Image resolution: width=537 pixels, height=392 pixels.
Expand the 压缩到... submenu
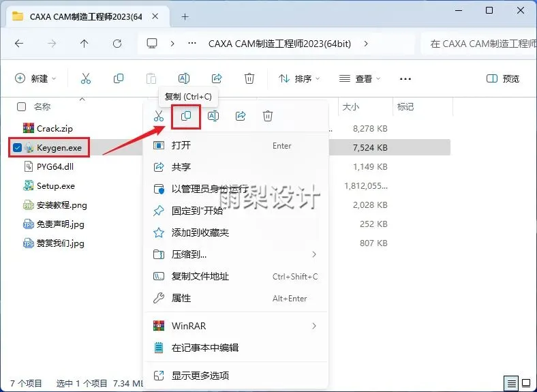[314, 254]
